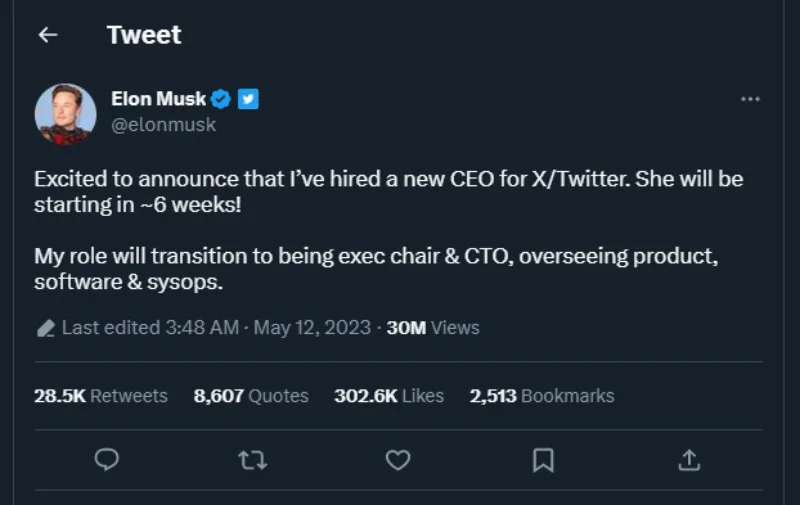Go back using the left arrow
The height and width of the screenshot is (505, 800).
[x=47, y=35]
